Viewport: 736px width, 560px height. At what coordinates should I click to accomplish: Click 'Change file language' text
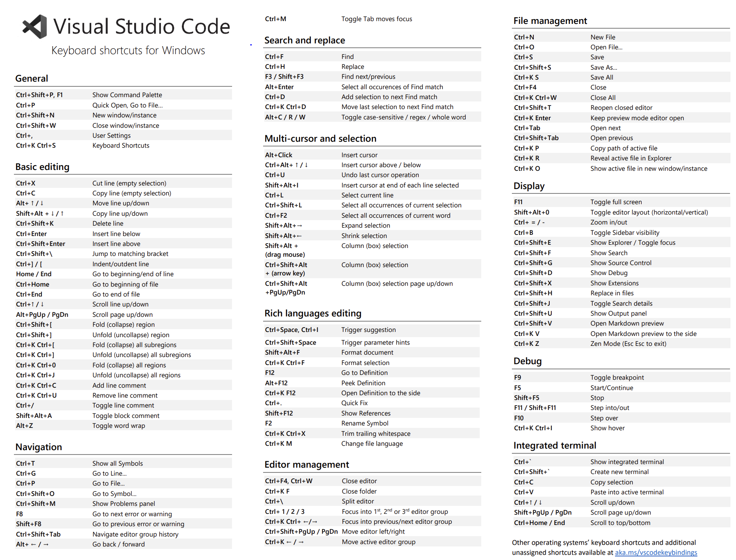tap(372, 443)
